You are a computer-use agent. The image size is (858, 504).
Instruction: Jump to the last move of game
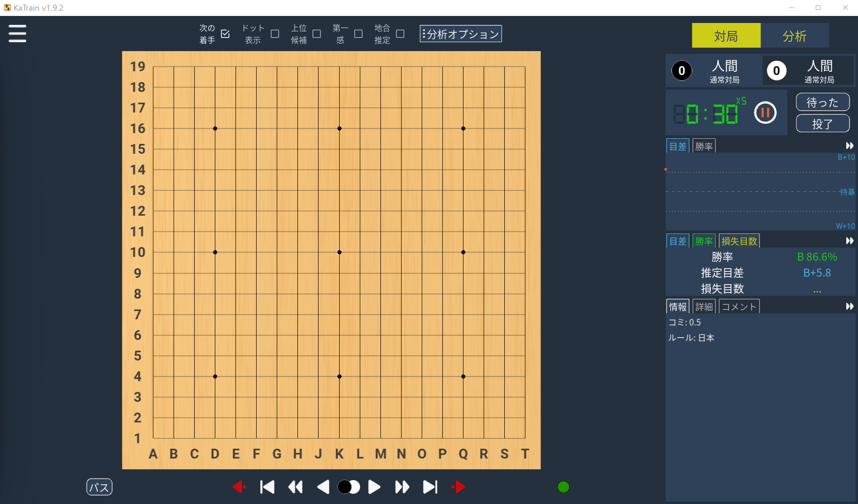(430, 487)
